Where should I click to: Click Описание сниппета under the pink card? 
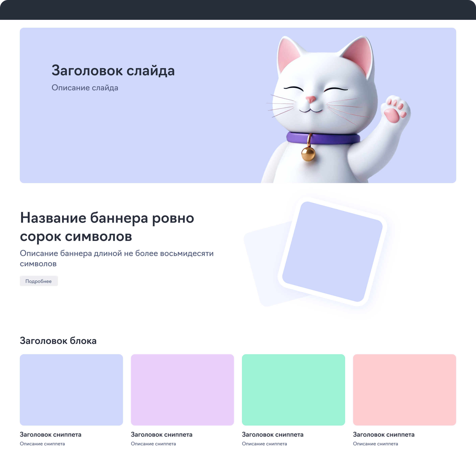(x=375, y=444)
